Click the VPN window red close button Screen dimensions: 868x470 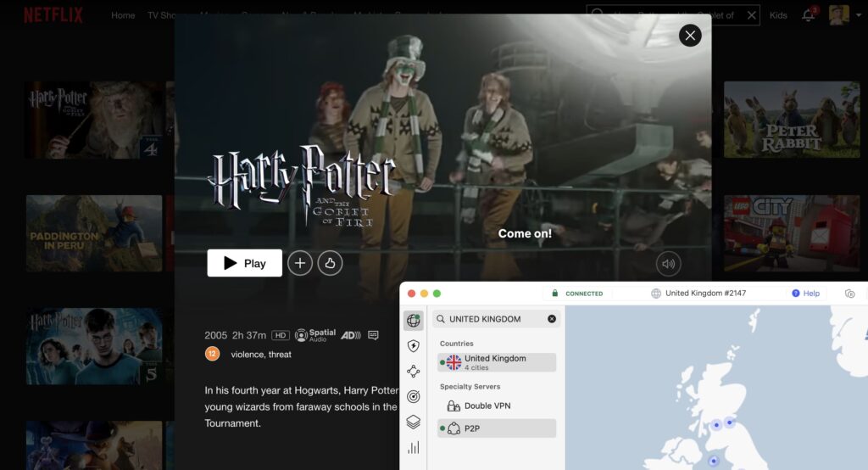point(411,294)
